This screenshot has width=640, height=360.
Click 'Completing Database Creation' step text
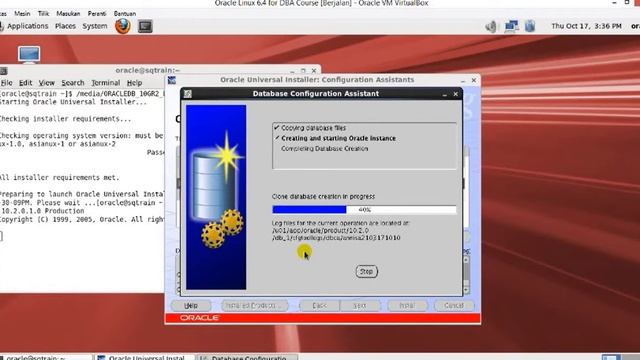pos(324,149)
